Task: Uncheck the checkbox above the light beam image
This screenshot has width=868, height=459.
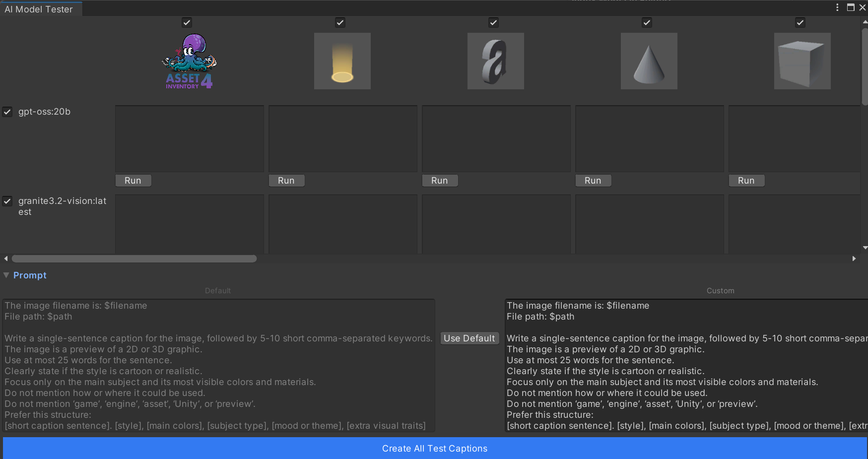Action: 340,22
